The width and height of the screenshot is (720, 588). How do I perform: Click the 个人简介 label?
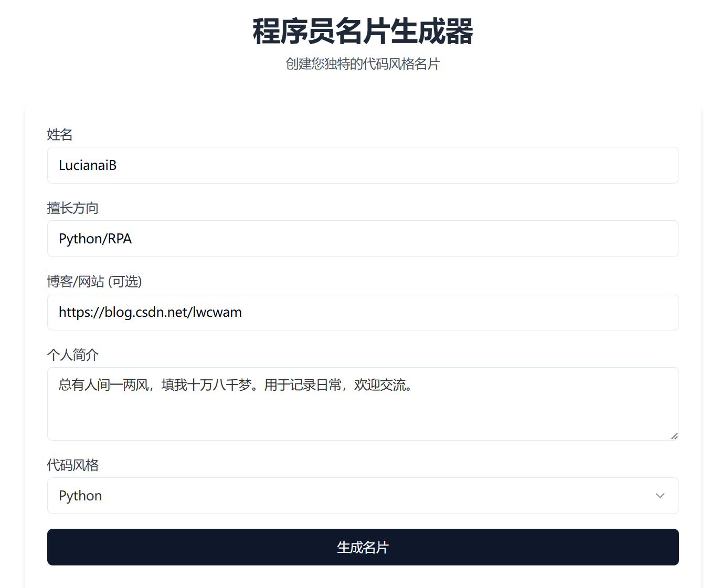coord(73,355)
